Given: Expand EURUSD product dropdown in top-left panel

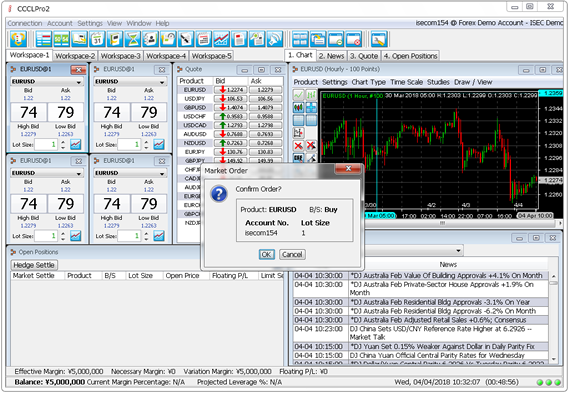Looking at the screenshot, I should click(x=79, y=82).
